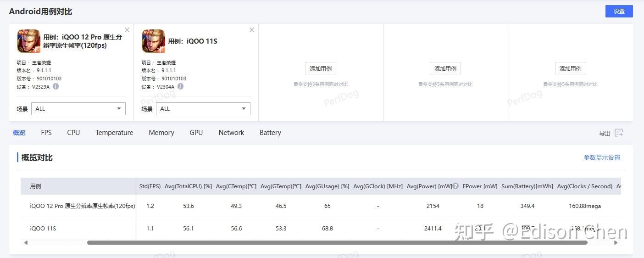The image size is (644, 258).
Task: Remove the iQOO 11S case
Action: pos(252,30)
